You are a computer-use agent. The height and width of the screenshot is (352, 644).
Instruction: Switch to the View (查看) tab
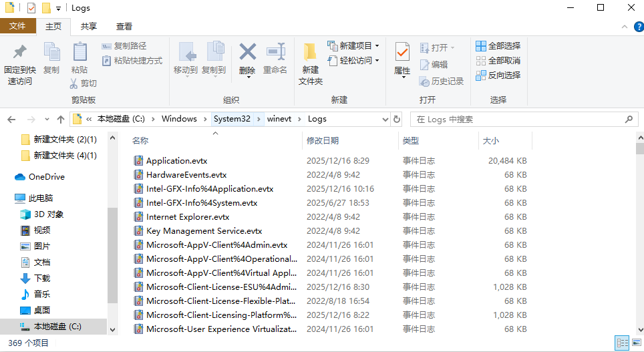pos(124,27)
